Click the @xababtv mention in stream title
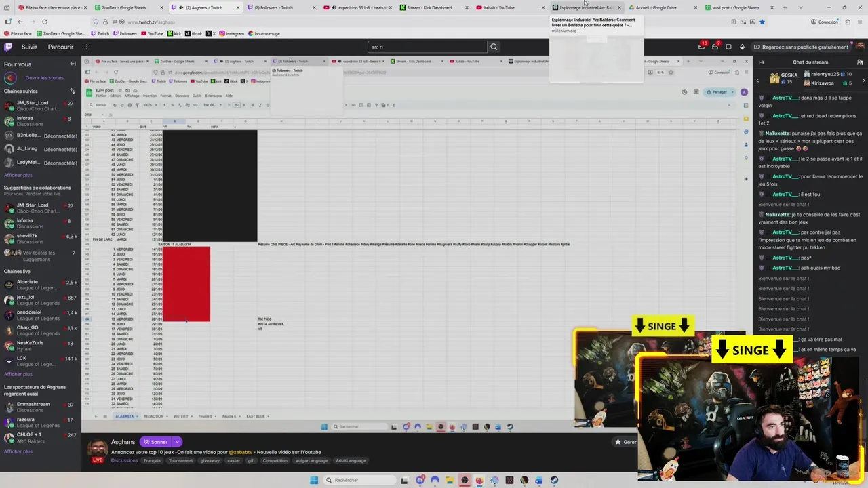Screen dimensions: 868x488 pos(241,452)
